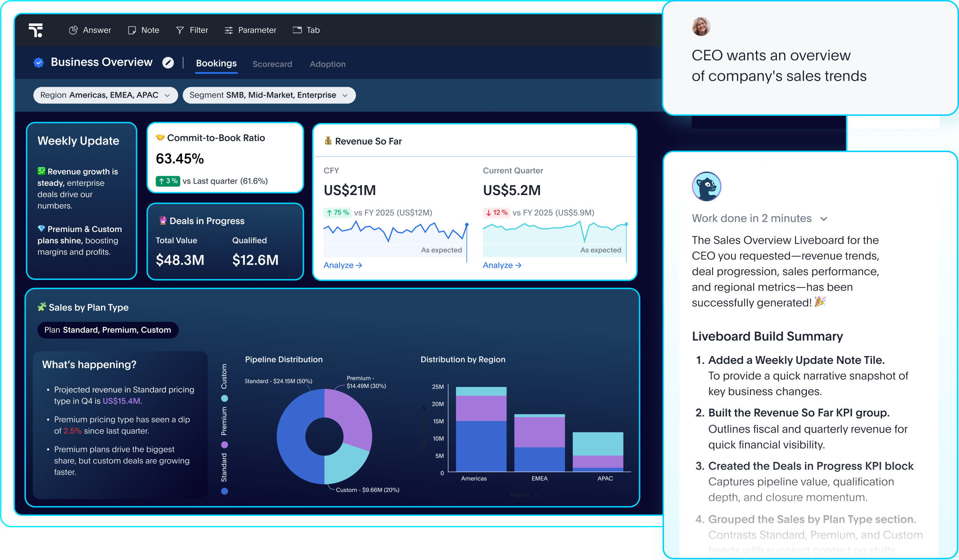Open the Plan filter chip
The width and height of the screenshot is (959, 560).
108,330
